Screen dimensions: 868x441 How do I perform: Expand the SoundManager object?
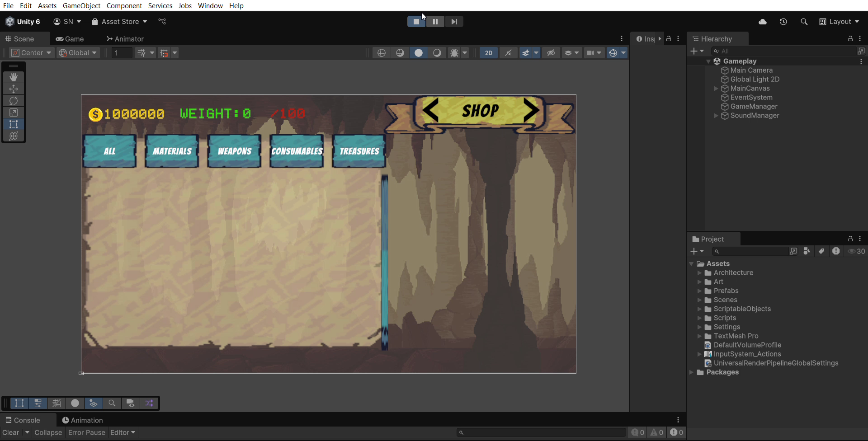point(716,116)
